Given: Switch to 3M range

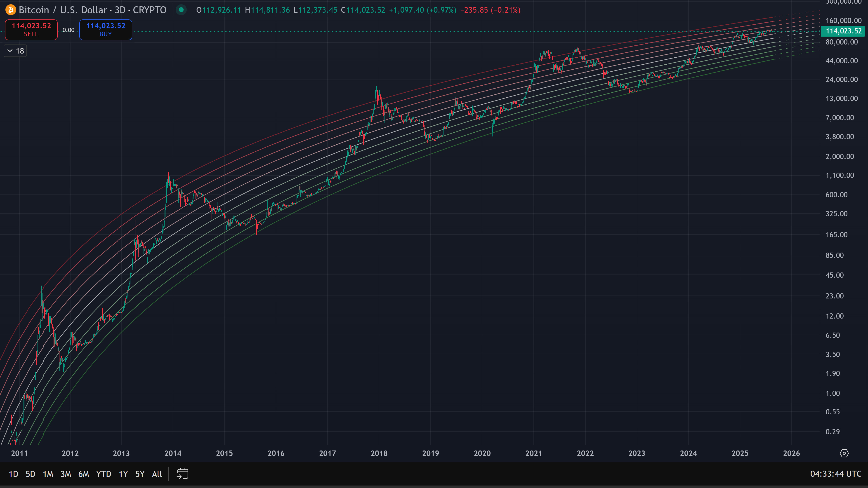Looking at the screenshot, I should point(66,474).
